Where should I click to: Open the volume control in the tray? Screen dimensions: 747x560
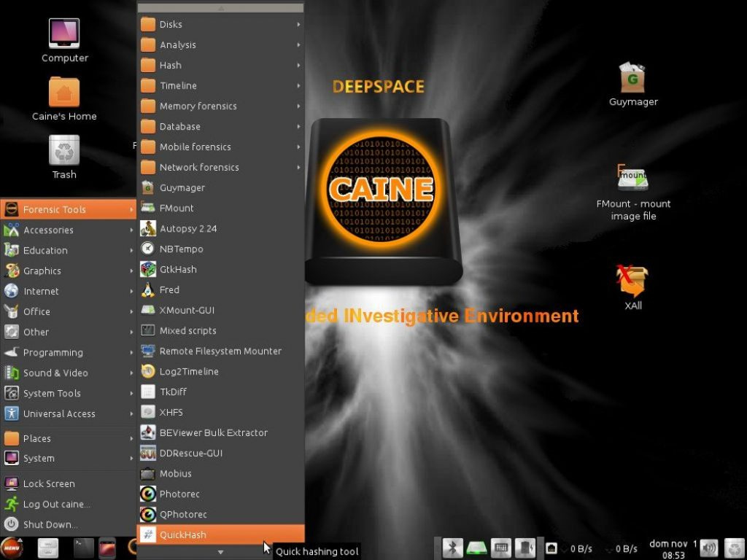tap(708, 548)
